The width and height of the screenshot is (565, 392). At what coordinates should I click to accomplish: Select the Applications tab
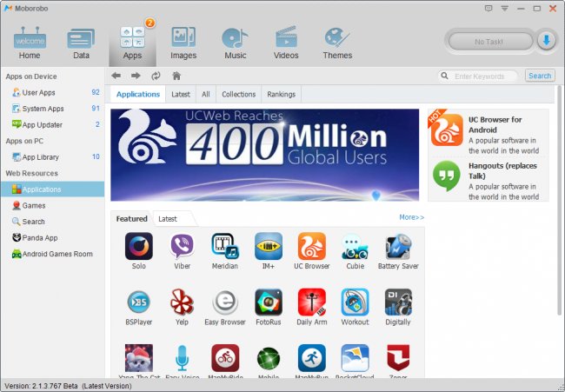coord(138,94)
